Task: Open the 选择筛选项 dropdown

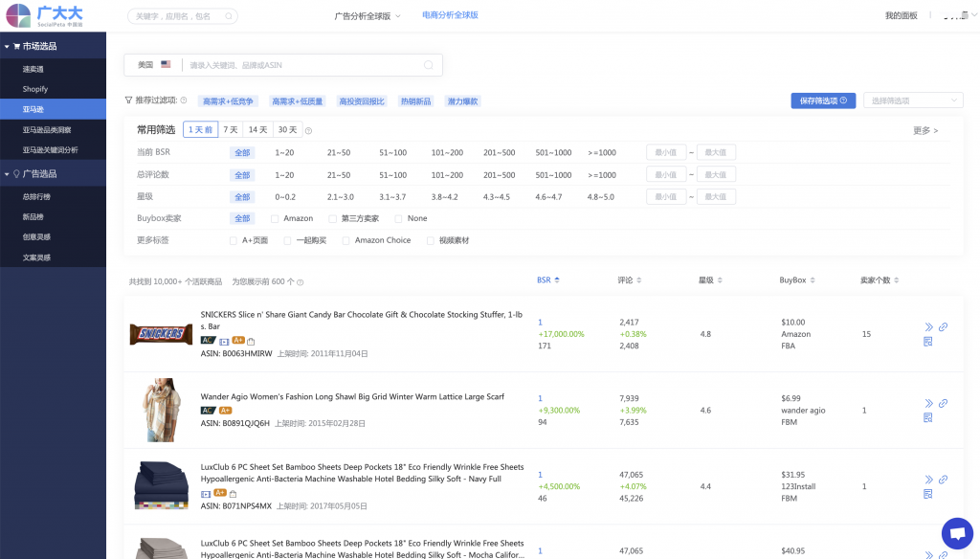Action: [x=913, y=101]
